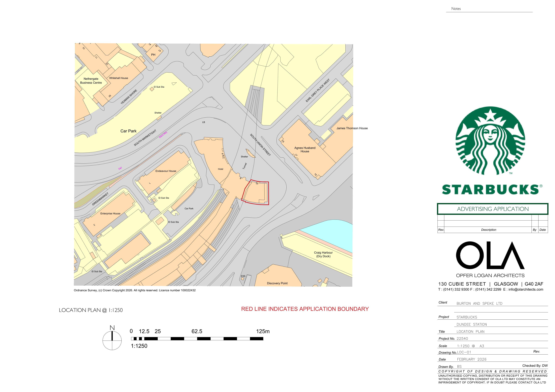This screenshot has width=555, height=392.
Task: Click the 'DUNDEE STATION' project line
Action: coord(472,324)
